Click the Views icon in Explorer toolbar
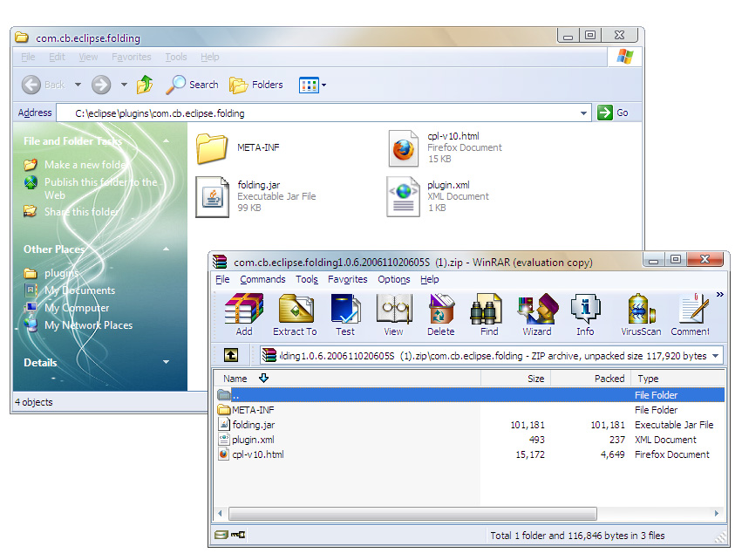742x560 pixels. 309,85
